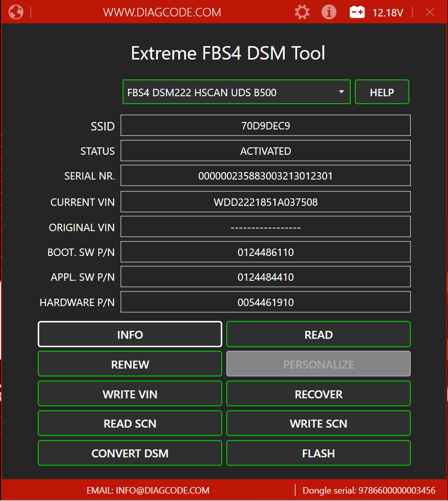Click the READ button
This screenshot has width=448, height=501.
318,335
